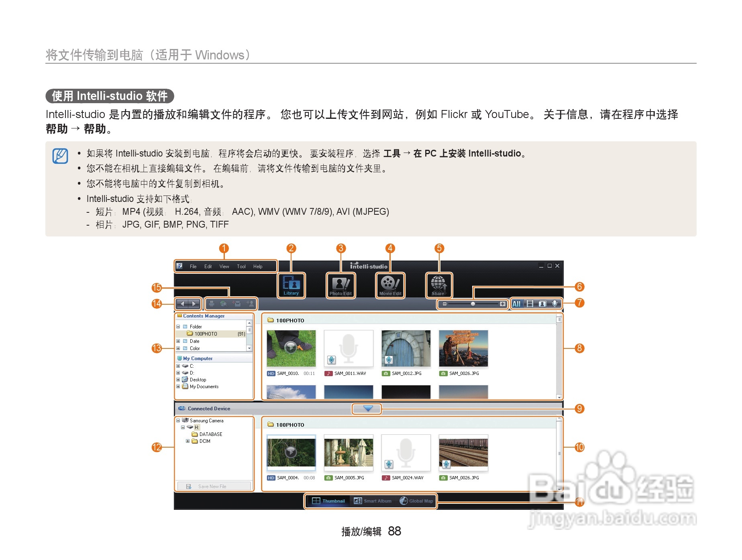Open the Tool menu
Image resolution: width=742 pixels, height=560 pixels.
pos(241,266)
